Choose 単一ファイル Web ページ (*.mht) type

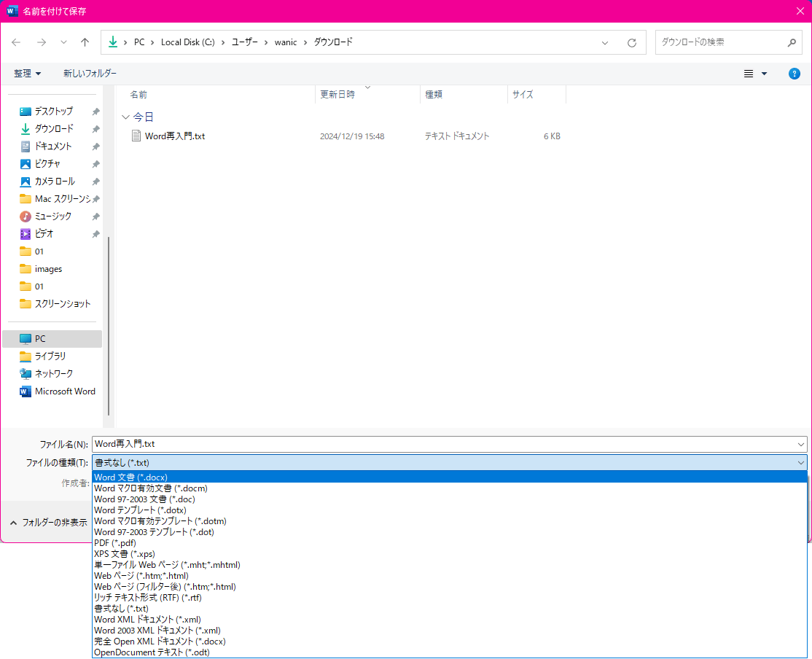coord(450,565)
